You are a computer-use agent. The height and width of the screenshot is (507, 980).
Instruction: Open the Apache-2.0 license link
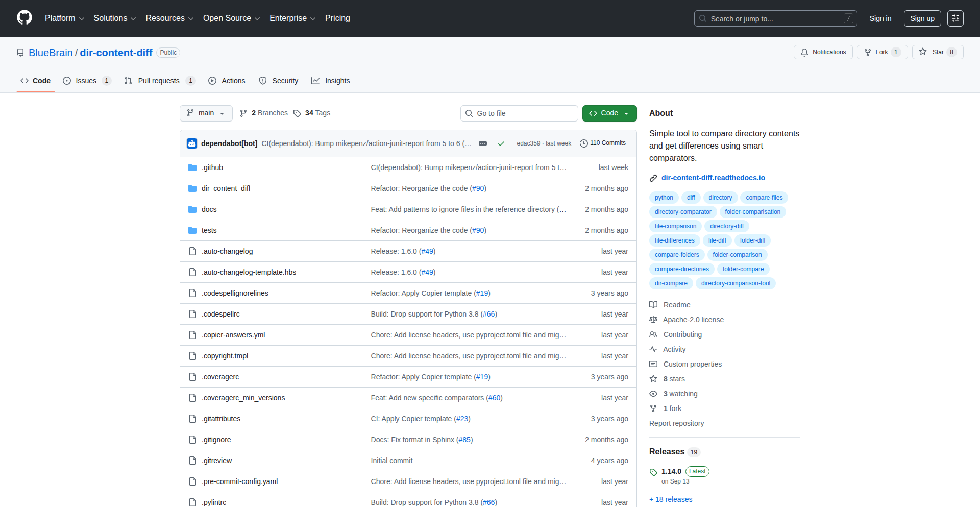pos(693,320)
